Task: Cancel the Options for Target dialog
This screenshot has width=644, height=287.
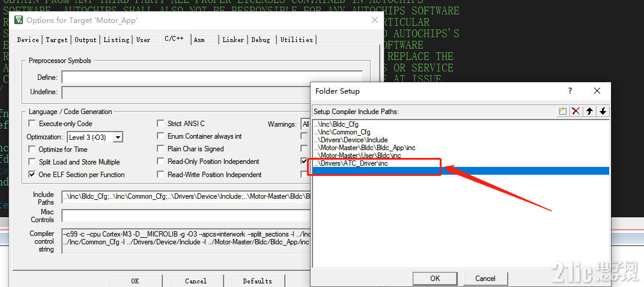Action: pos(196,281)
